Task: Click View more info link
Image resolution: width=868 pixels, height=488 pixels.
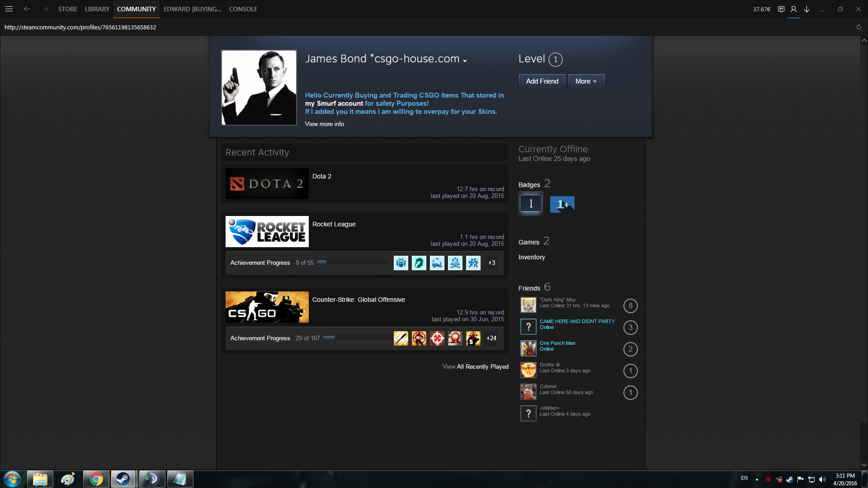Action: pyautogui.click(x=324, y=124)
